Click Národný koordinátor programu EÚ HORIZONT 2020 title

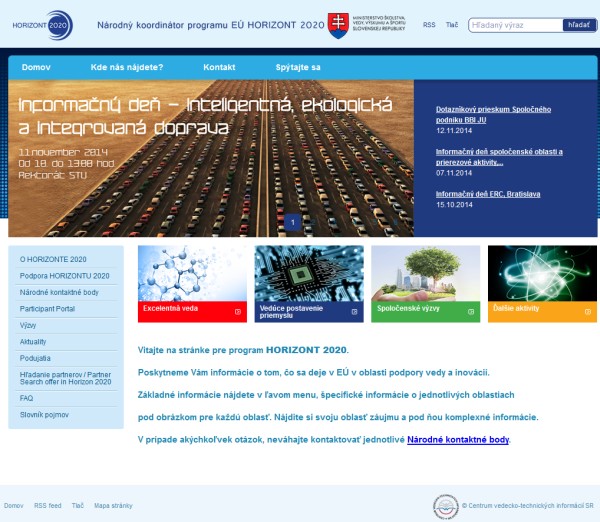[210, 25]
